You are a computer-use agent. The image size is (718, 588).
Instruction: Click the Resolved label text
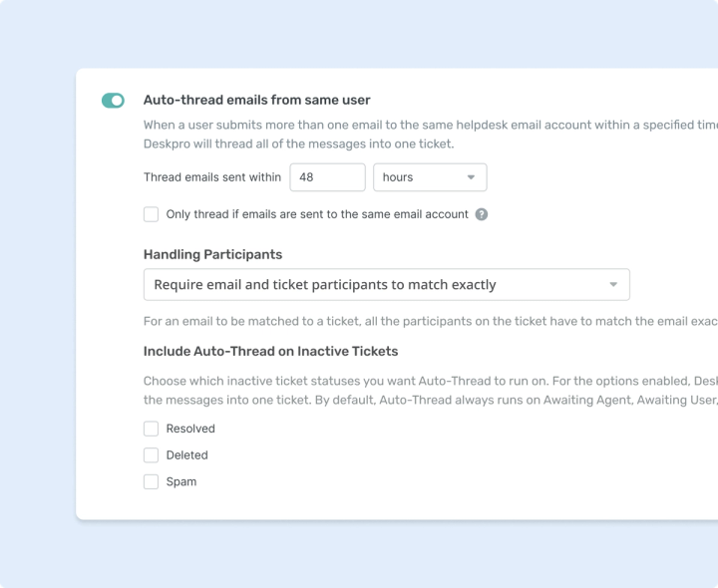[190, 429]
